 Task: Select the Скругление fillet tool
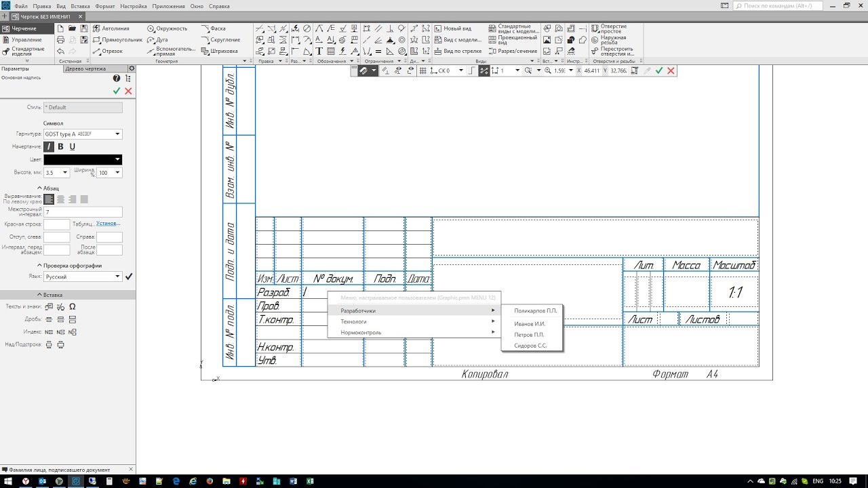tap(220, 39)
